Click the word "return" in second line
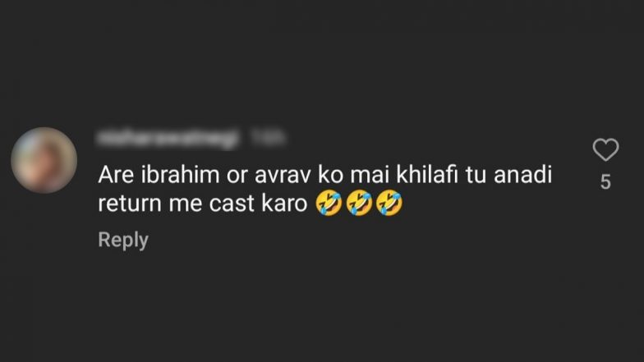The height and width of the screenshot is (362, 644). pos(130,204)
